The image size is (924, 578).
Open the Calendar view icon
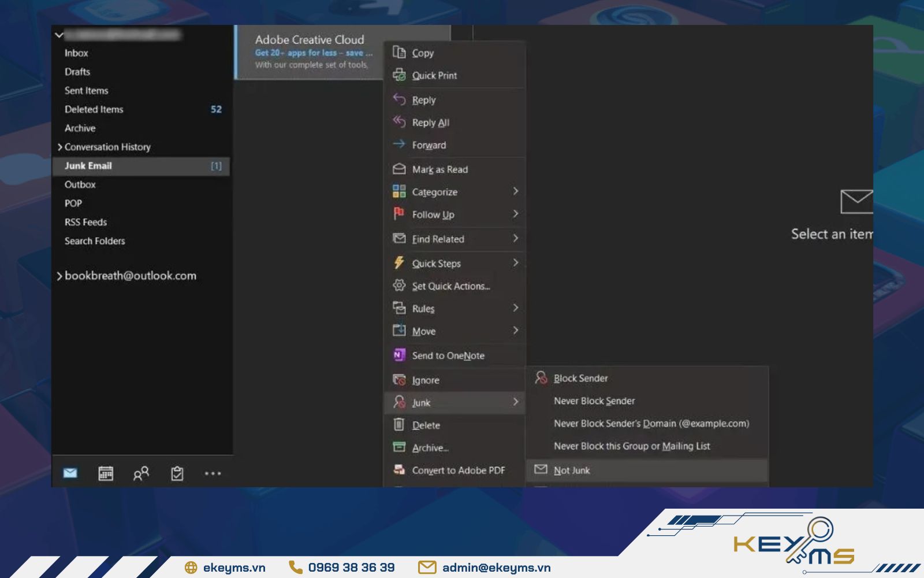click(x=106, y=473)
